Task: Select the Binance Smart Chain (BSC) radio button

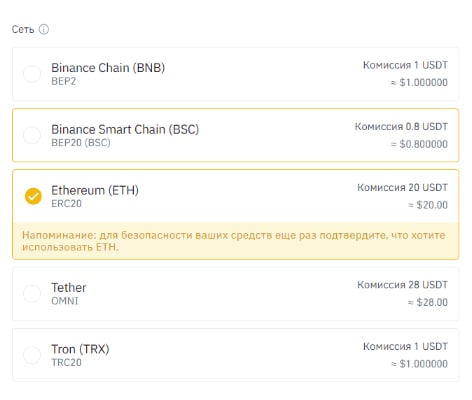Action: point(32,135)
